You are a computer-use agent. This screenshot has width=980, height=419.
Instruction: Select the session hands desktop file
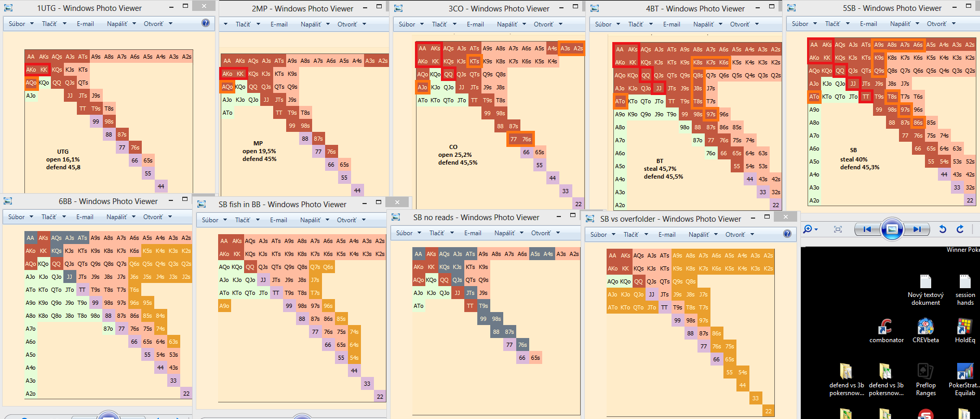[965, 290]
